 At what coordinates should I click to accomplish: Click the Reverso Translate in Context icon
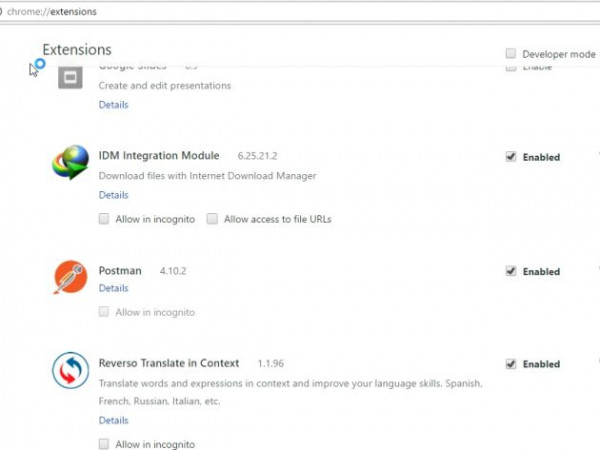pos(70,370)
